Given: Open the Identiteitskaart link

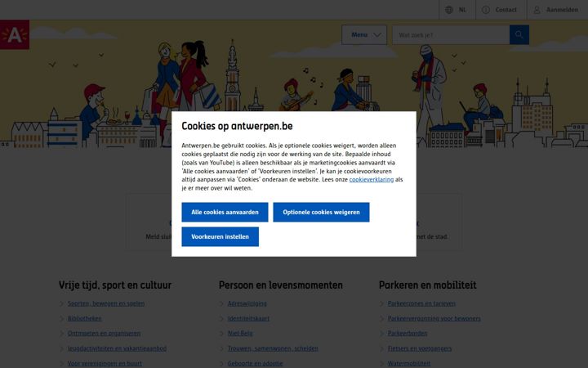Looking at the screenshot, I should point(248,318).
